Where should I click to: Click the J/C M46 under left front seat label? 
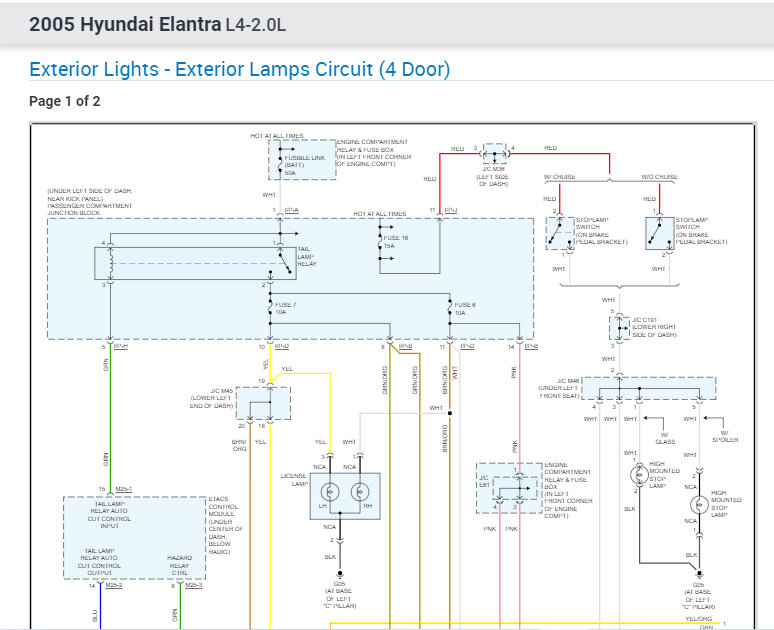click(559, 388)
